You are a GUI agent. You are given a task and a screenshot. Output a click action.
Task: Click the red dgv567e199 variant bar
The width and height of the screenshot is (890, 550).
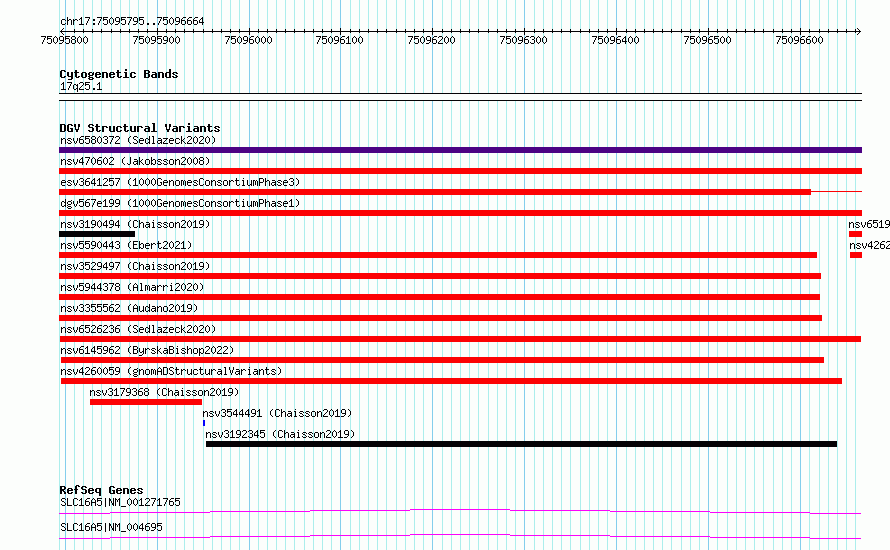click(460, 213)
